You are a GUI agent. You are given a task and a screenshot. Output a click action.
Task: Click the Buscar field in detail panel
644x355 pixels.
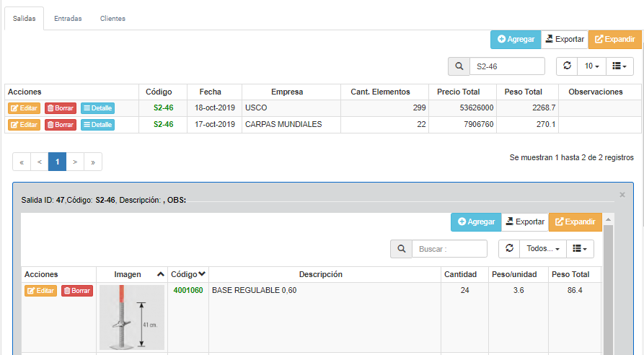tap(449, 249)
